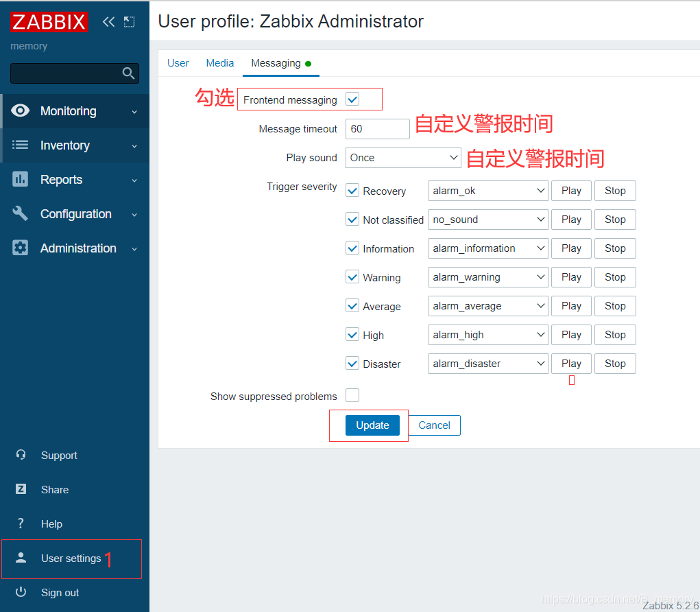Play the Disaster alarm sound
The height and width of the screenshot is (612, 700).
[x=571, y=364]
